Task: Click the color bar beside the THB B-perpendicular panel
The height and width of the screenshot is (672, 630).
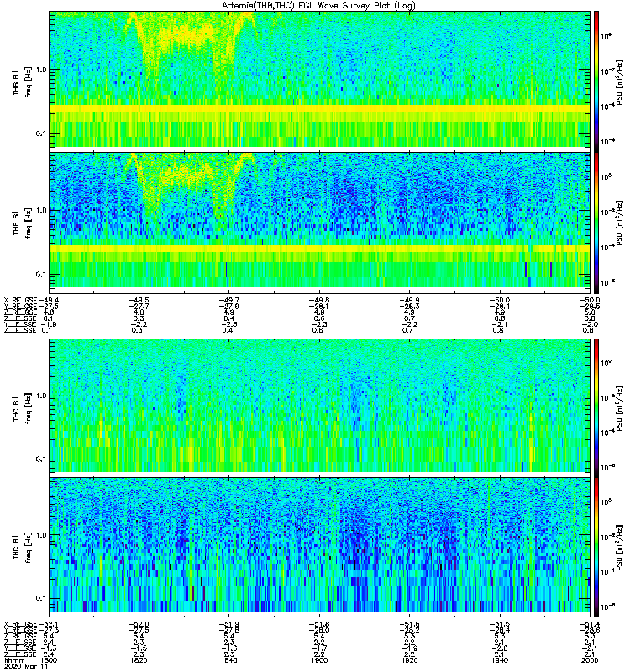Action: [x=596, y=81]
